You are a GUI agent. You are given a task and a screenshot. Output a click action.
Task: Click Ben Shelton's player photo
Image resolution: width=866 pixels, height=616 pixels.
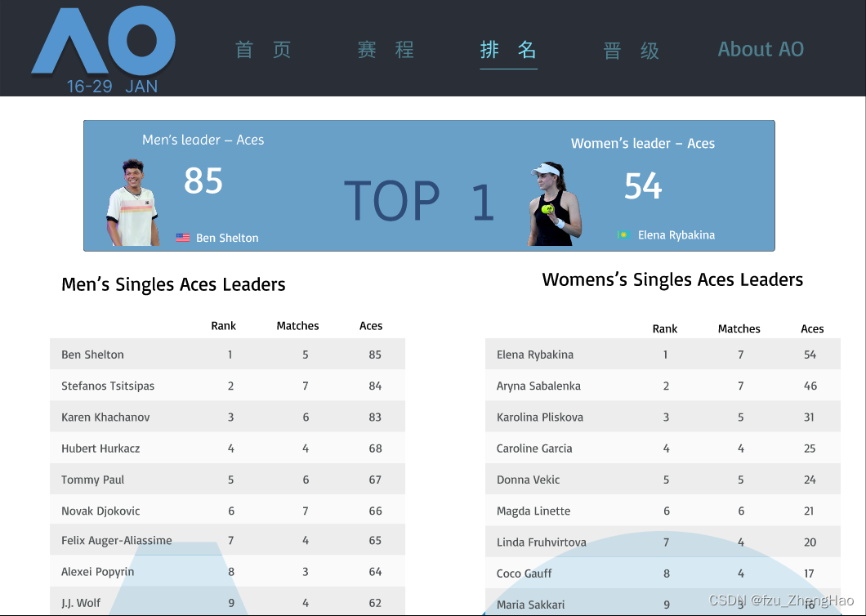pos(132,203)
